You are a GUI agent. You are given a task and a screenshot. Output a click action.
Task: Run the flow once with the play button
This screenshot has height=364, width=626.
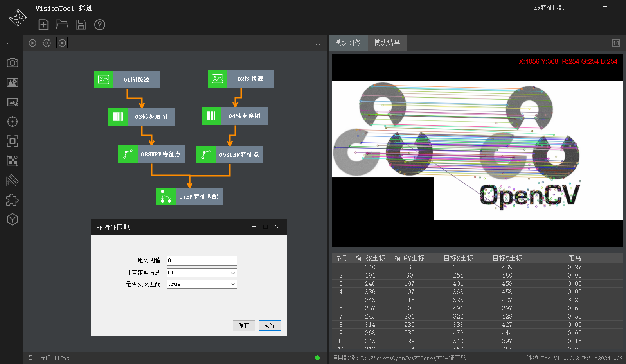(32, 43)
